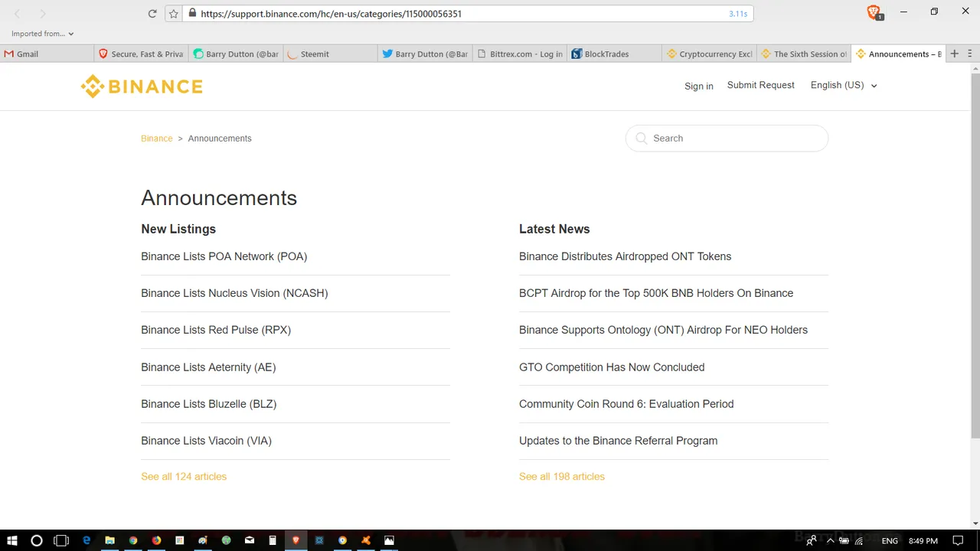This screenshot has width=980, height=551.
Task: Switch to the Gmail tab
Action: click(x=47, y=54)
